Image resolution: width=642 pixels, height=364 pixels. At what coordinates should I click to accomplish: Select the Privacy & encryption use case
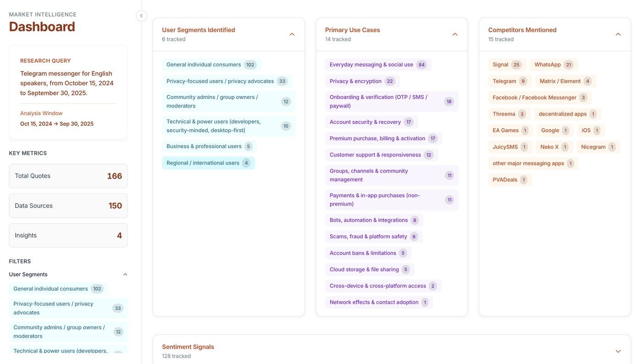tap(361, 81)
